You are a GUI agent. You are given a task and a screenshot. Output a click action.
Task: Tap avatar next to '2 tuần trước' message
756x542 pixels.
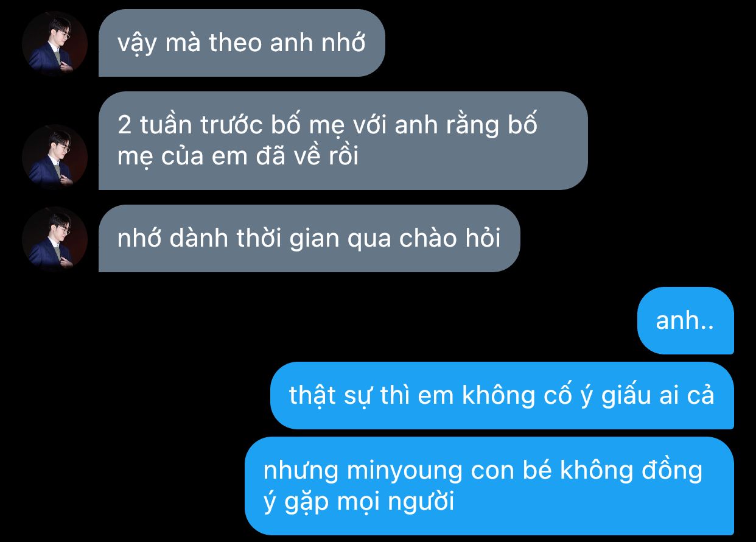pyautogui.click(x=55, y=157)
